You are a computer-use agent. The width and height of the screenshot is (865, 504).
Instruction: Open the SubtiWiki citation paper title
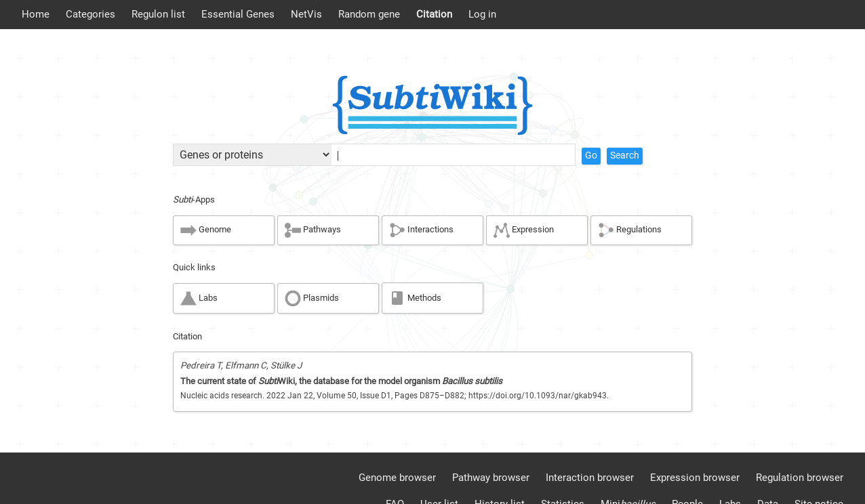342,381
